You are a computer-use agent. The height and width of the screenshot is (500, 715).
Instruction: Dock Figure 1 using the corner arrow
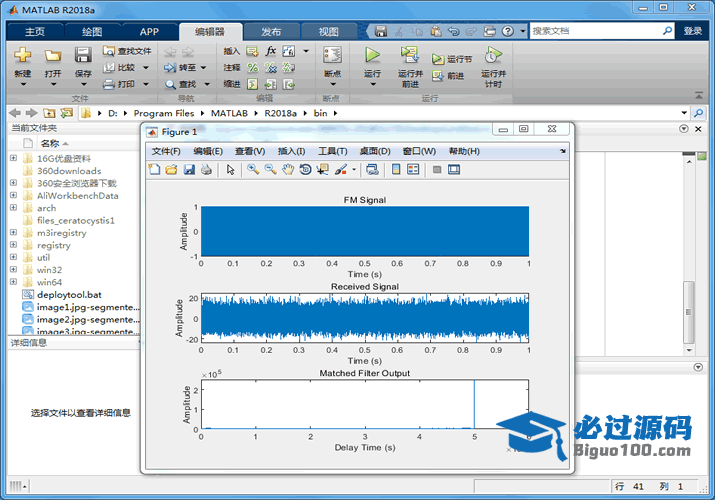(x=563, y=151)
